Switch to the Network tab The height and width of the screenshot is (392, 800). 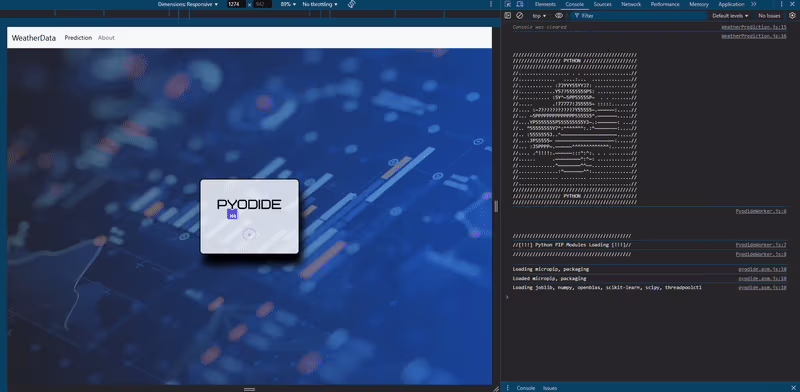coord(631,4)
